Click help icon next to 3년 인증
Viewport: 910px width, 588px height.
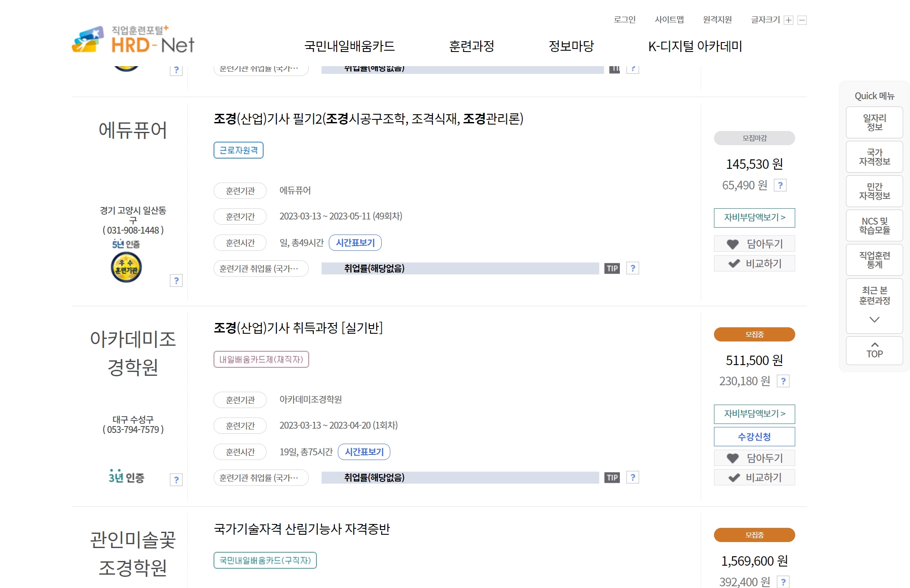[x=176, y=480]
